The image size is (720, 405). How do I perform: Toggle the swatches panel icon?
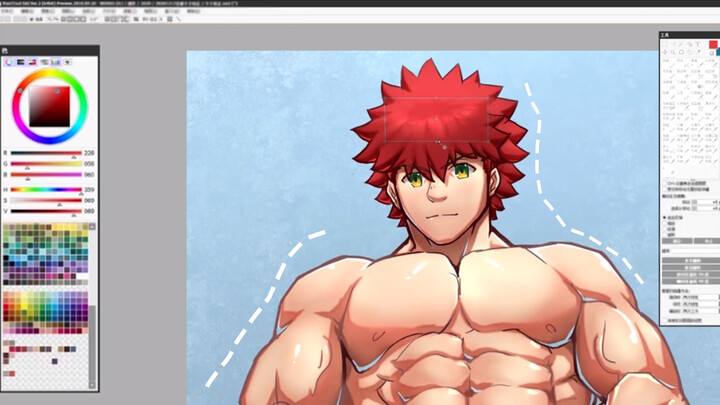pos(56,62)
